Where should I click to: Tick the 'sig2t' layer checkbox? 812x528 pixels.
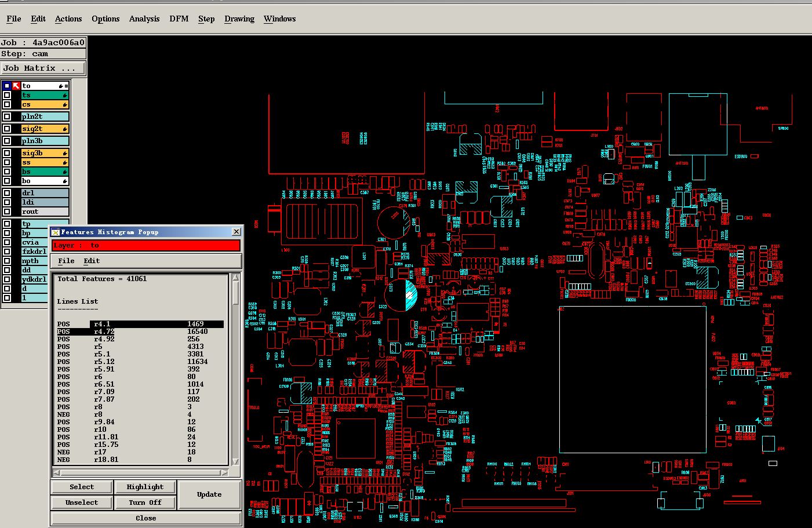coord(7,129)
